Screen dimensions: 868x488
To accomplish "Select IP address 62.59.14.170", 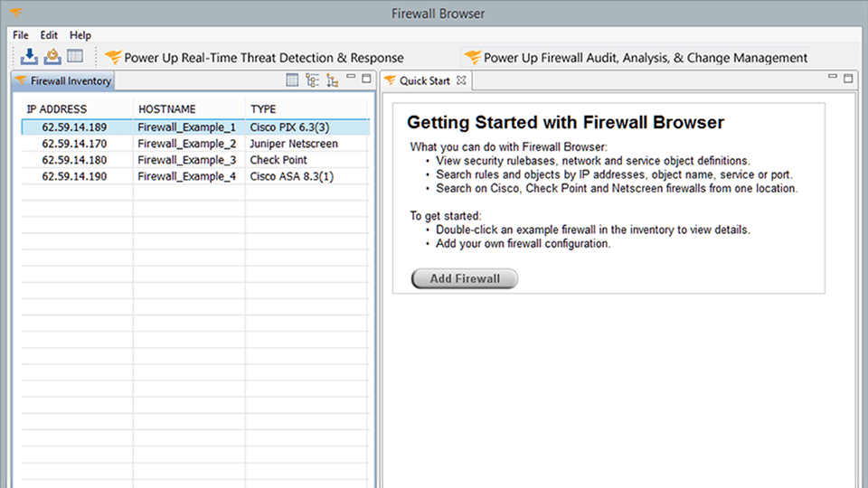I will pos(74,144).
